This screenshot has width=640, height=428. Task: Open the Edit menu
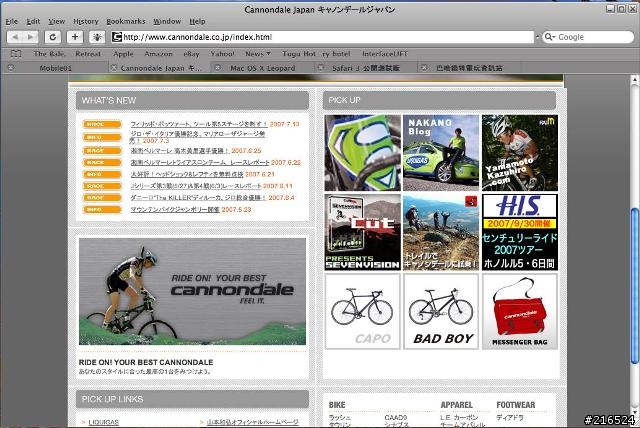(x=33, y=21)
